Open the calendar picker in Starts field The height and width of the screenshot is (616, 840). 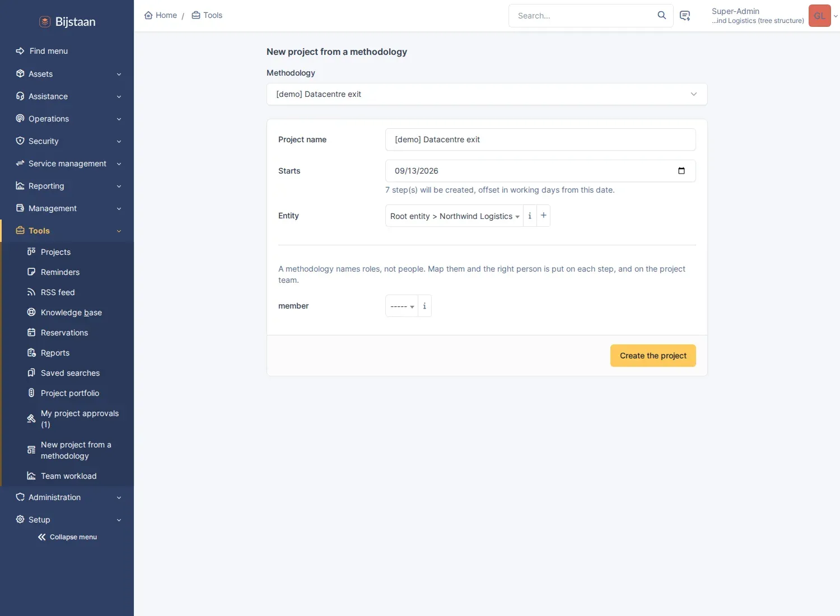tap(682, 171)
